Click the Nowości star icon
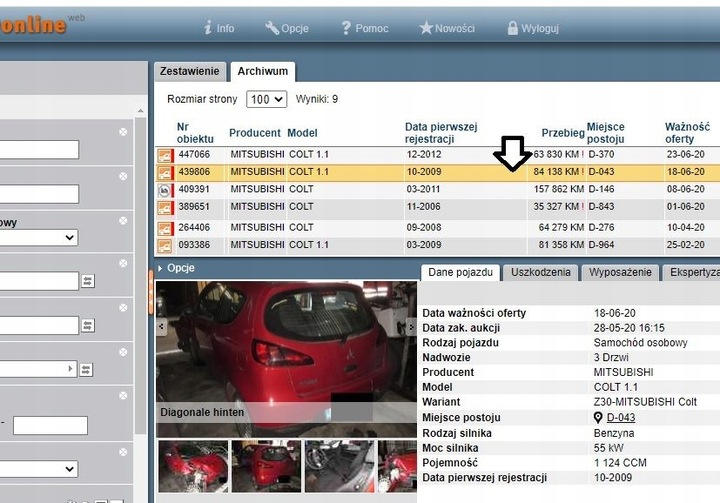The width and height of the screenshot is (720, 503). (x=426, y=28)
